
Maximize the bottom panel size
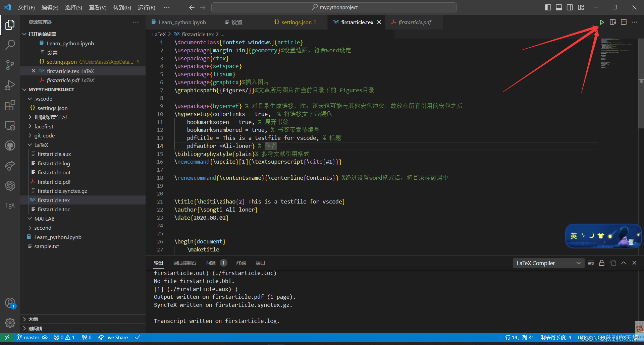pyautogui.click(x=624, y=263)
